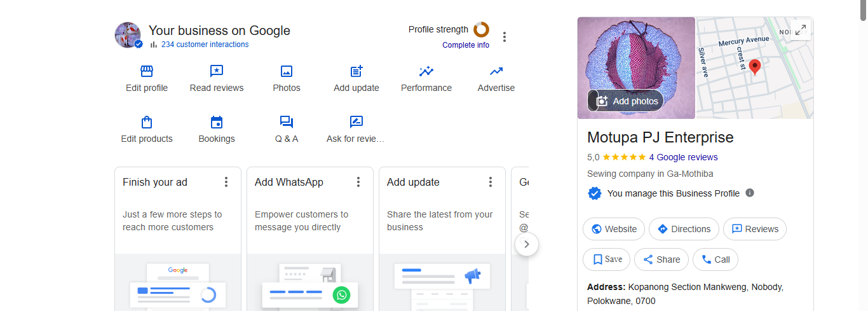Open the Q & A chat icon
This screenshot has height=311, width=868.
[287, 122]
